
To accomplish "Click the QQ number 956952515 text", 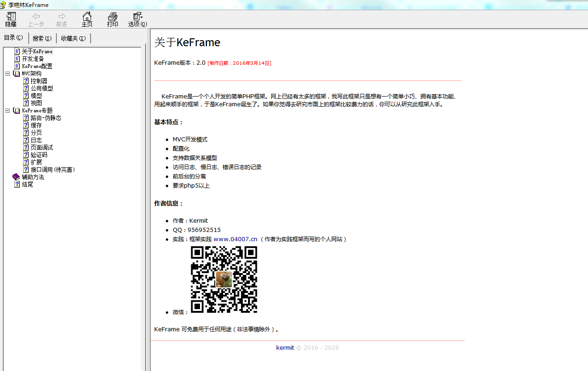I will [204, 230].
